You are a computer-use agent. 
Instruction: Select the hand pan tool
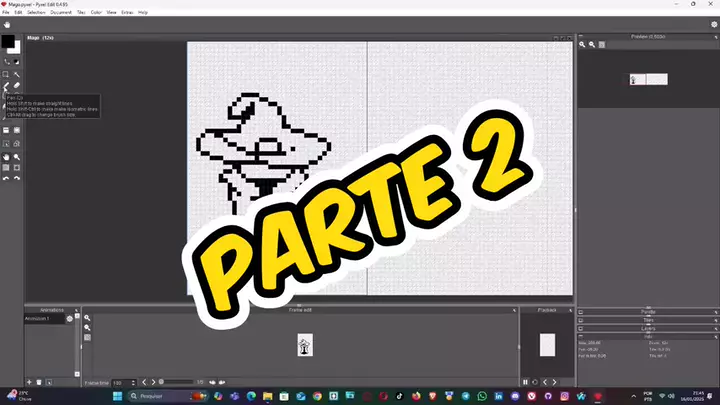(6, 157)
